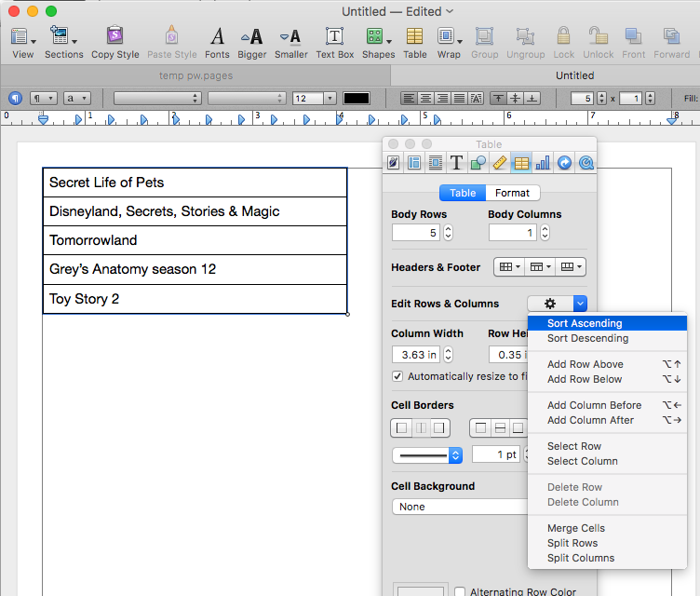Click the Bigger text size icon

251,43
